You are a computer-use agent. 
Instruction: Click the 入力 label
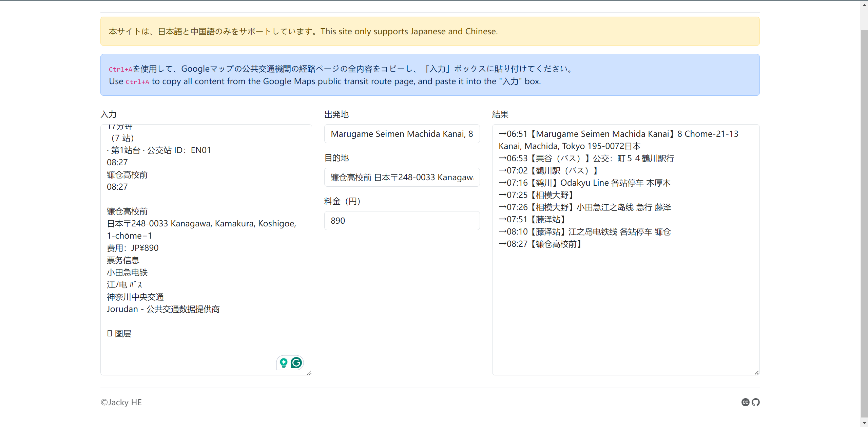pyautogui.click(x=109, y=114)
